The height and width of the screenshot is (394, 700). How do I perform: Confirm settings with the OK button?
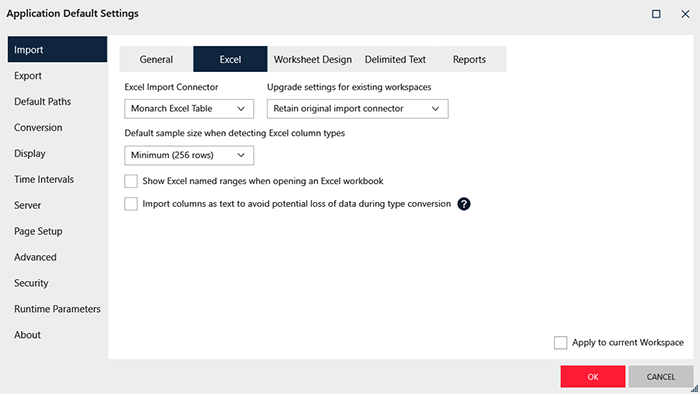coord(593,377)
